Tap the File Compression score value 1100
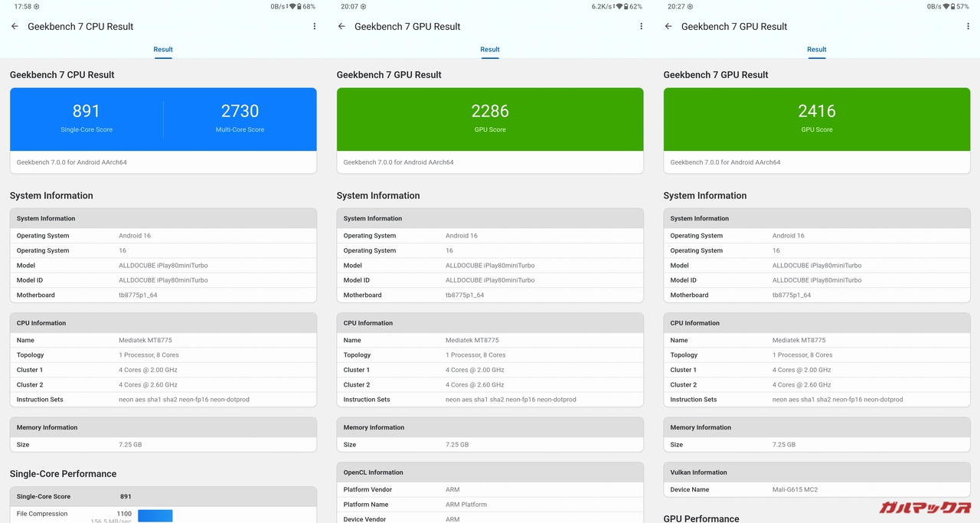980x523 pixels. pyautogui.click(x=124, y=514)
